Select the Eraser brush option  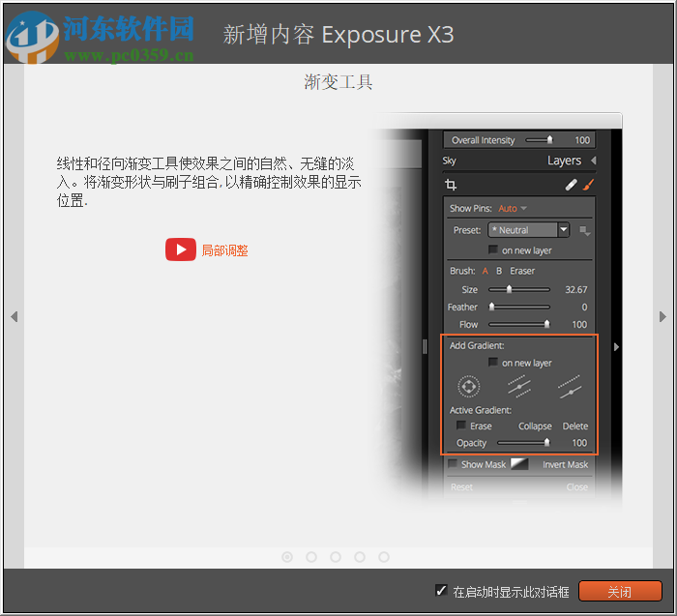coord(522,271)
